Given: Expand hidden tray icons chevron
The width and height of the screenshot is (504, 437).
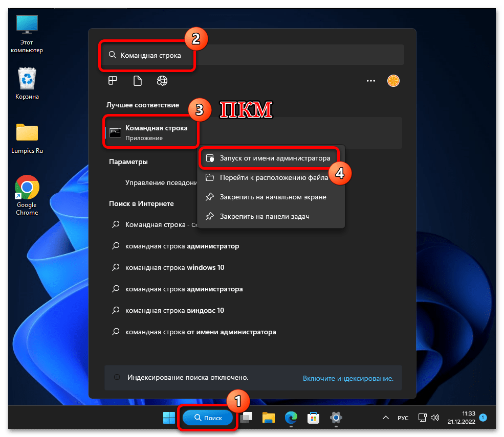Looking at the screenshot, I should click(386, 418).
